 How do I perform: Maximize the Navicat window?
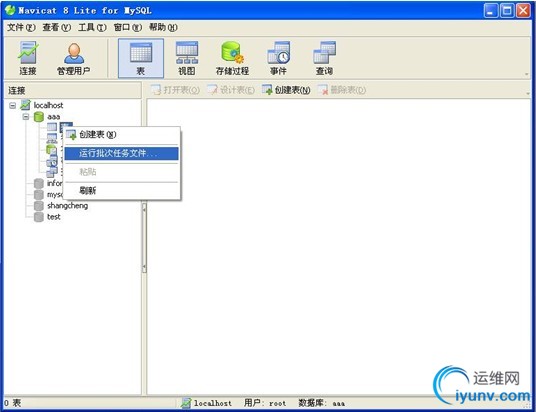pos(507,11)
